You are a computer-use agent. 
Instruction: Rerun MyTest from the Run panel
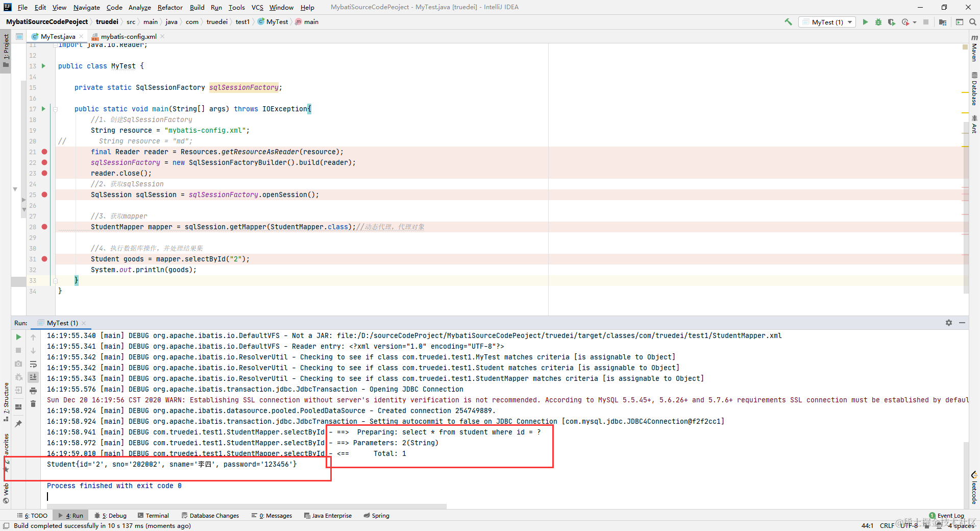(x=18, y=337)
